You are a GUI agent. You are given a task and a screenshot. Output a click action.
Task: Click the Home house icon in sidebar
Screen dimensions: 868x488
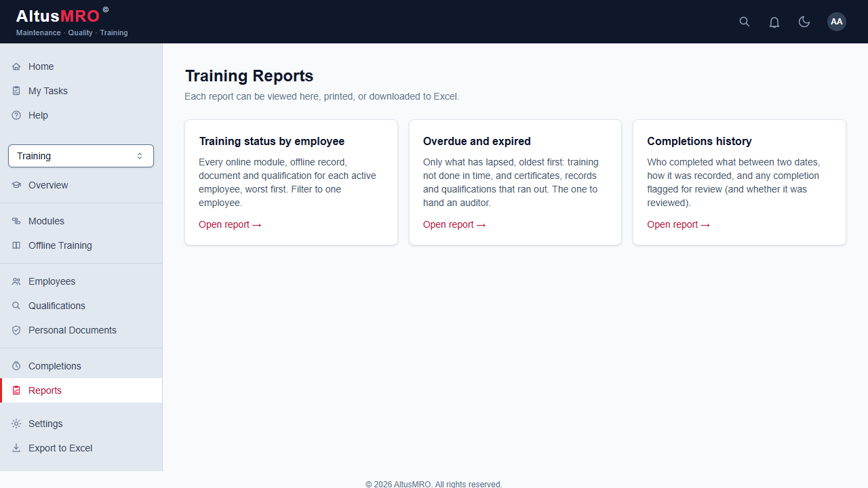pyautogui.click(x=16, y=66)
